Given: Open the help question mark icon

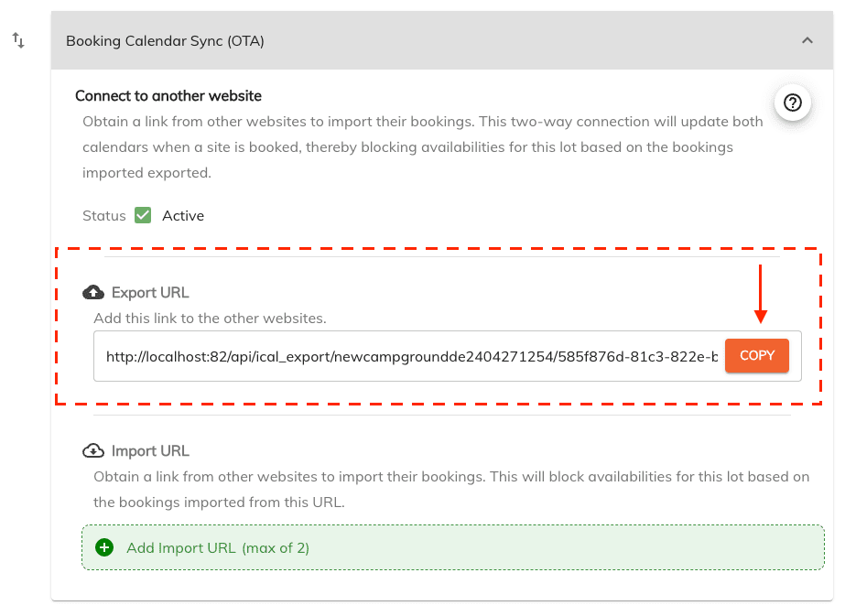Looking at the screenshot, I should coord(792,103).
